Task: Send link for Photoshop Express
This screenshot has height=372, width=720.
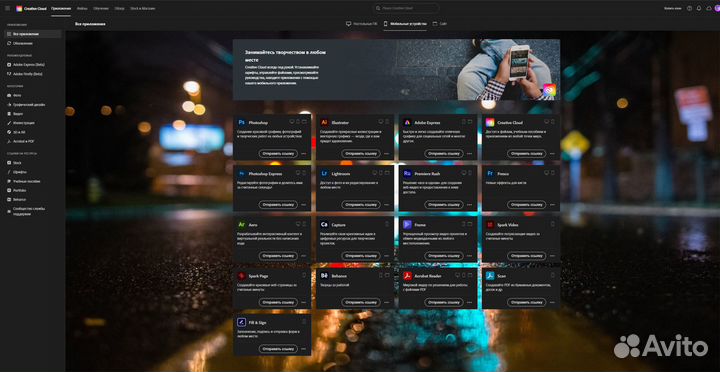Action: point(278,204)
